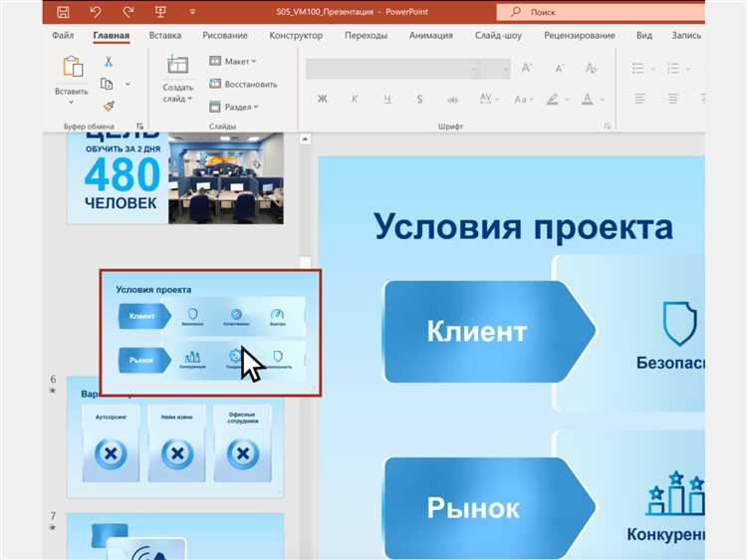Select slide 6 thumbnail with Аутсорсинг
This screenshot has height=560, width=747.
click(x=175, y=436)
